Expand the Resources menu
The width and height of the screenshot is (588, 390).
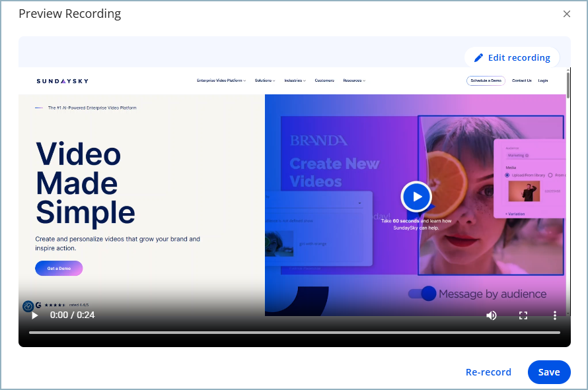tap(354, 81)
